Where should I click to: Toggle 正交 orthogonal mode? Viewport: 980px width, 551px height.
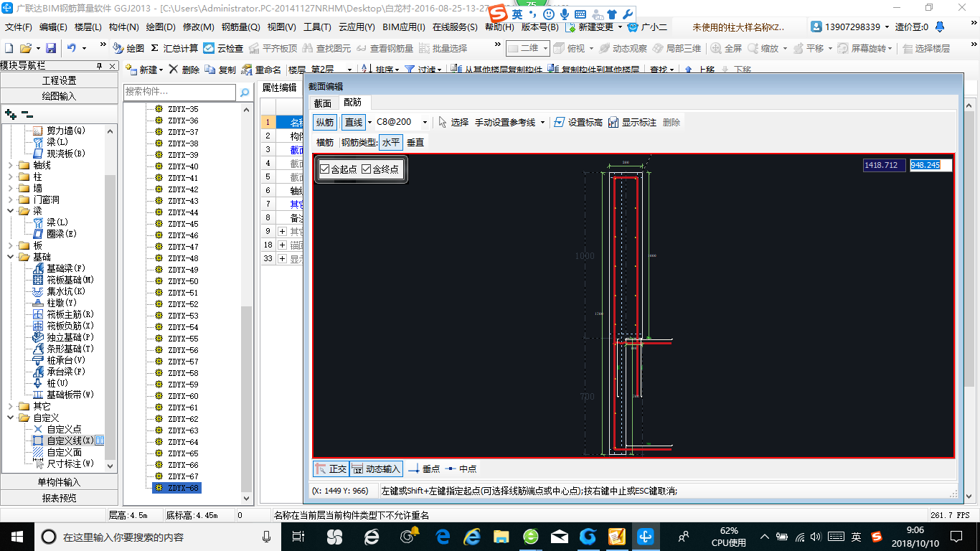[331, 469]
